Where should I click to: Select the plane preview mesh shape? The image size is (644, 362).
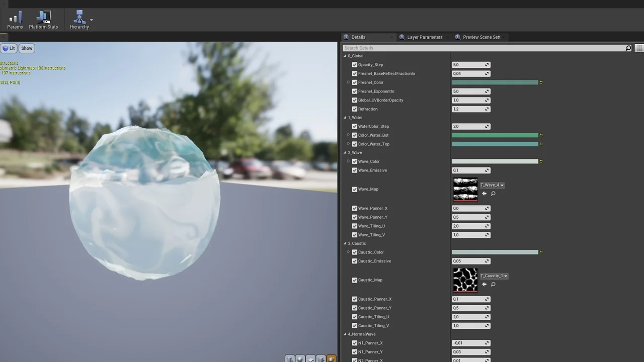[x=310, y=359]
